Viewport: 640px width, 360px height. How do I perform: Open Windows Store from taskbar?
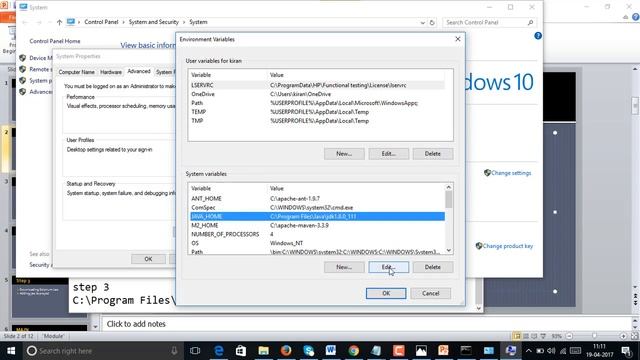coord(241,351)
